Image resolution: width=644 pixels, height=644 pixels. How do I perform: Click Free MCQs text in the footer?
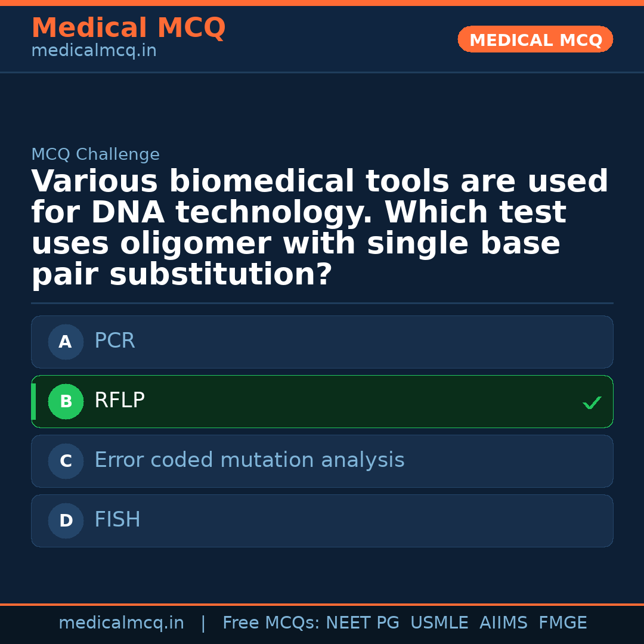[x=271, y=623]
